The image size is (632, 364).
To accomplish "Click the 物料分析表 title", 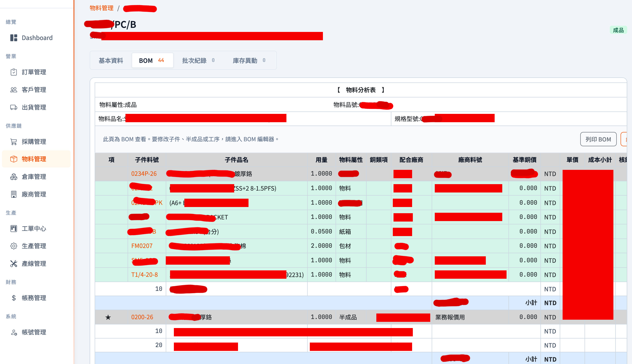I will click(x=361, y=90).
